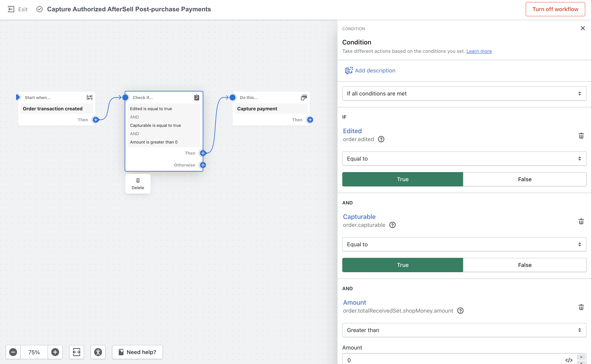Screen dimensions: 592x364
Task: Set Capturable condition to False
Action: [x=525, y=265]
